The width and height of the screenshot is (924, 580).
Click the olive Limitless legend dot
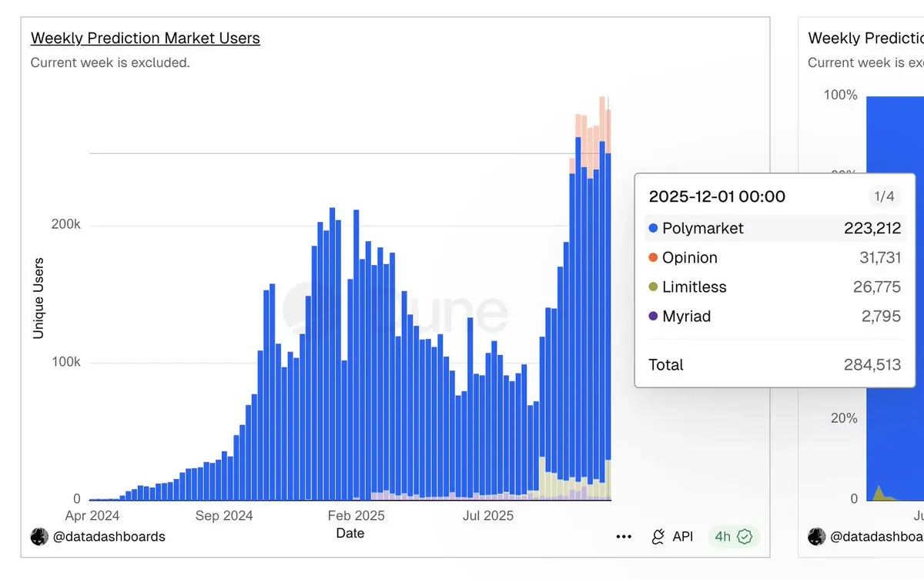(x=654, y=287)
